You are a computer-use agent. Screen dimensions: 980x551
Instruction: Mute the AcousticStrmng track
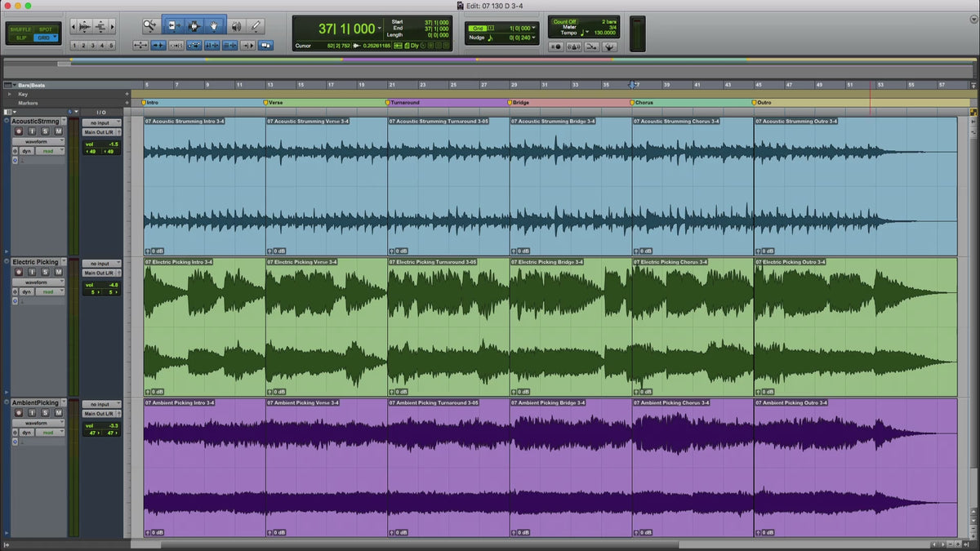[59, 131]
